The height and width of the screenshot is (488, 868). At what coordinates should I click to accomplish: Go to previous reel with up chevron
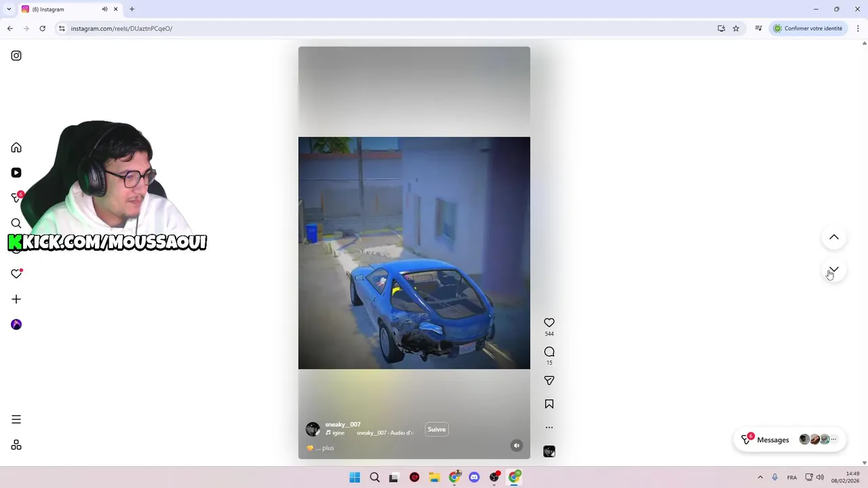point(834,237)
